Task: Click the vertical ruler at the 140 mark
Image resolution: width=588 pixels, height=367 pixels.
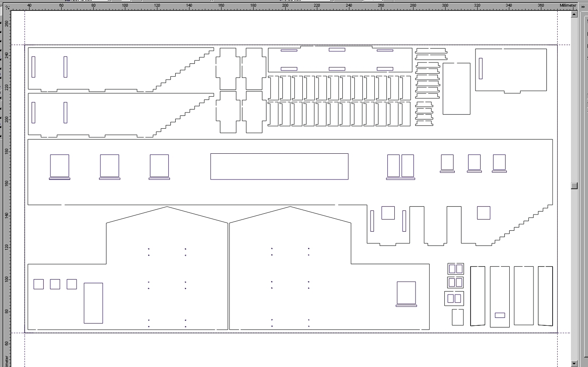Action: (x=6, y=215)
